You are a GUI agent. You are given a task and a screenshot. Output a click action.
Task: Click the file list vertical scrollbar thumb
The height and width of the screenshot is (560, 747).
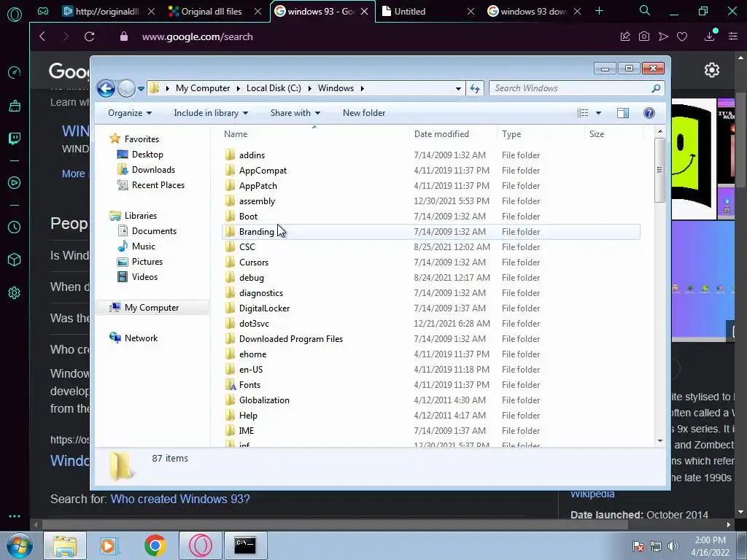point(659,170)
